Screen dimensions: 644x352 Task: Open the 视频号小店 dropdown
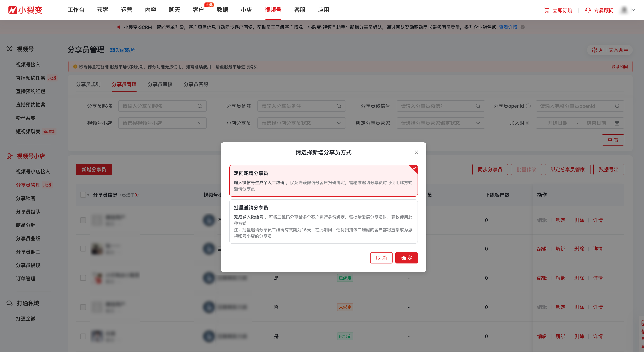(162, 123)
